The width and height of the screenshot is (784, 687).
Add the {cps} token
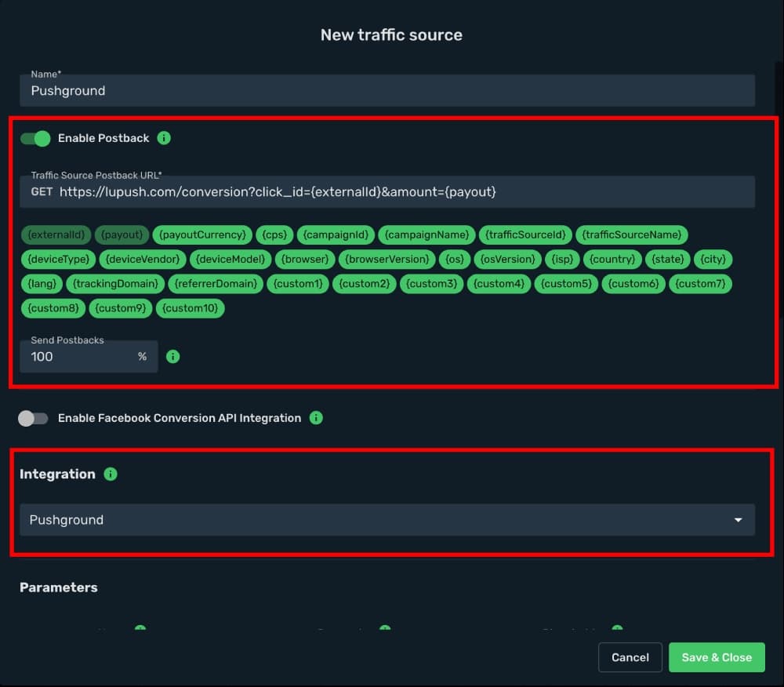click(x=274, y=235)
